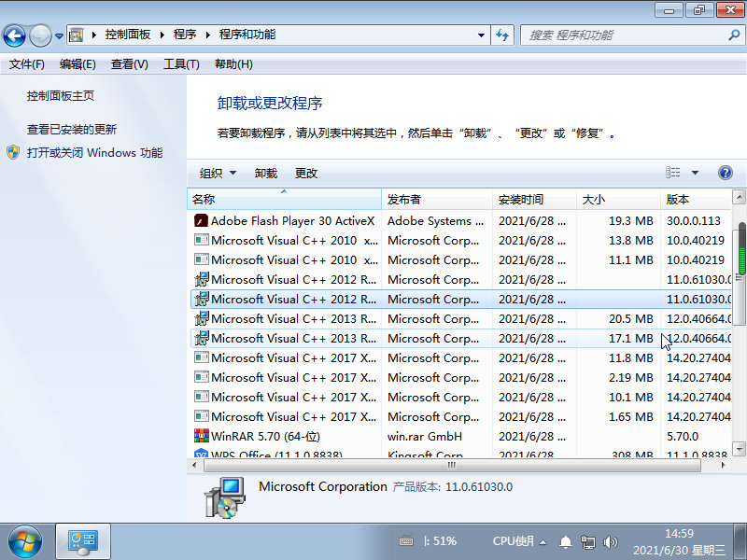Select Visual C++ 2017 entry sized 2.19 MB
The height and width of the screenshot is (560, 747).
click(460, 377)
